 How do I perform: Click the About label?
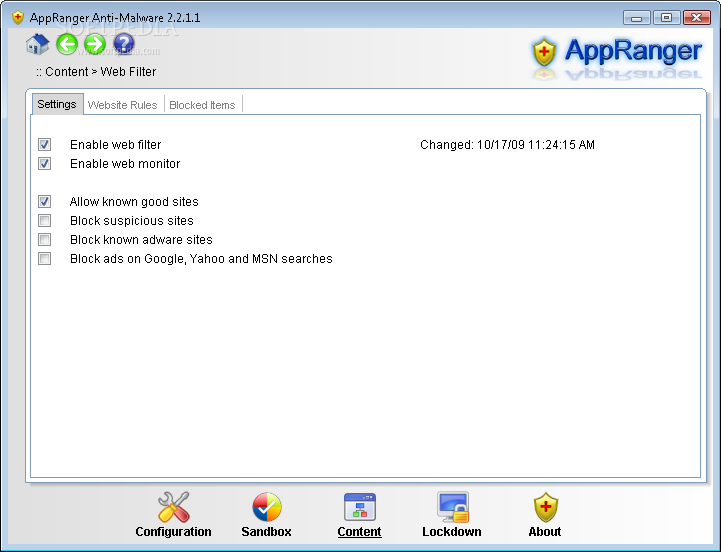(545, 532)
